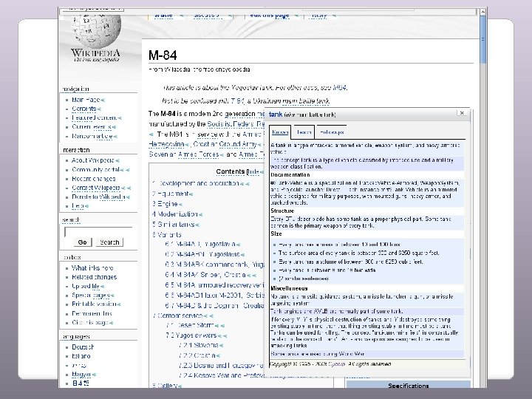Click the page vertical scrollbar thumb

482,39
